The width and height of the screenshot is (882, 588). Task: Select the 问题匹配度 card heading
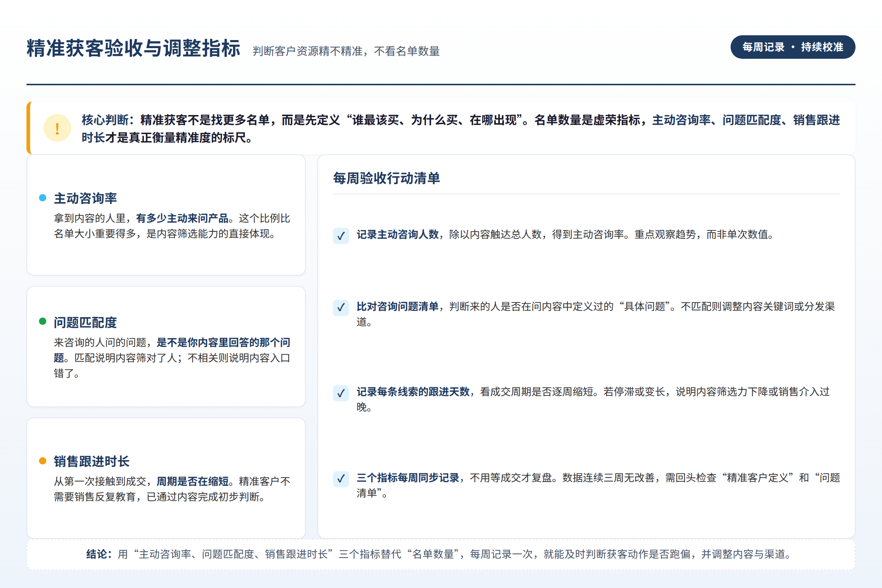click(86, 322)
